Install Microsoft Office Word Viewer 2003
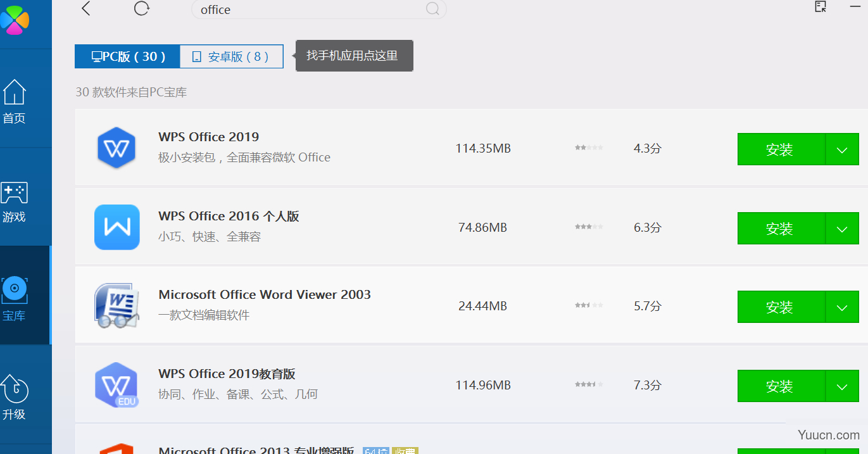Viewport: 868px width, 454px height. (781, 307)
